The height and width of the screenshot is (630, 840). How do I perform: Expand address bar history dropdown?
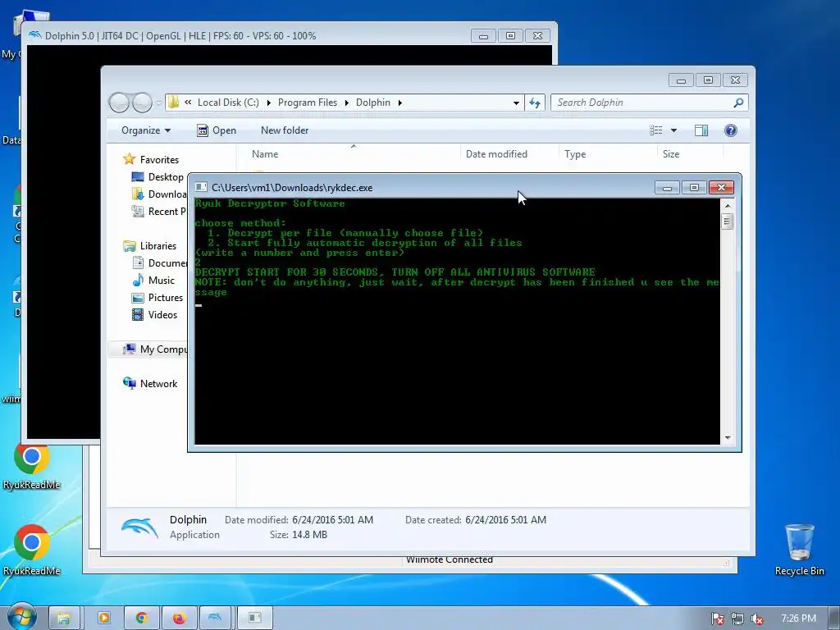516,103
